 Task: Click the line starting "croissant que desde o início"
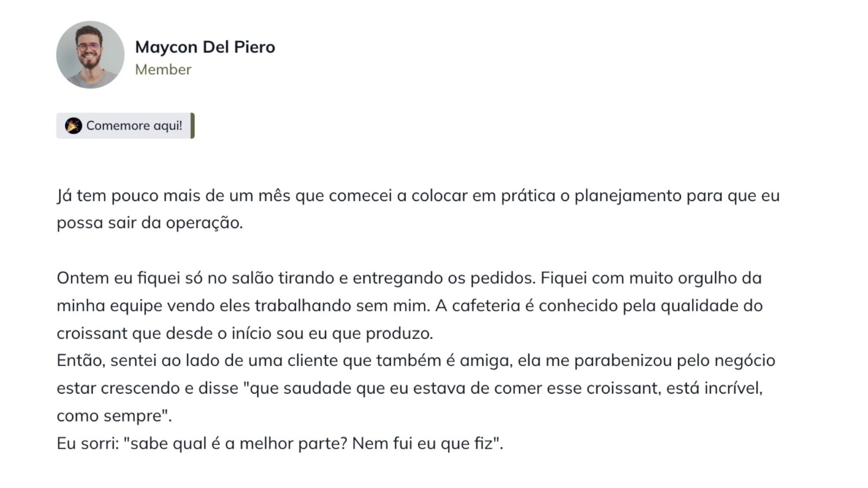(x=245, y=333)
